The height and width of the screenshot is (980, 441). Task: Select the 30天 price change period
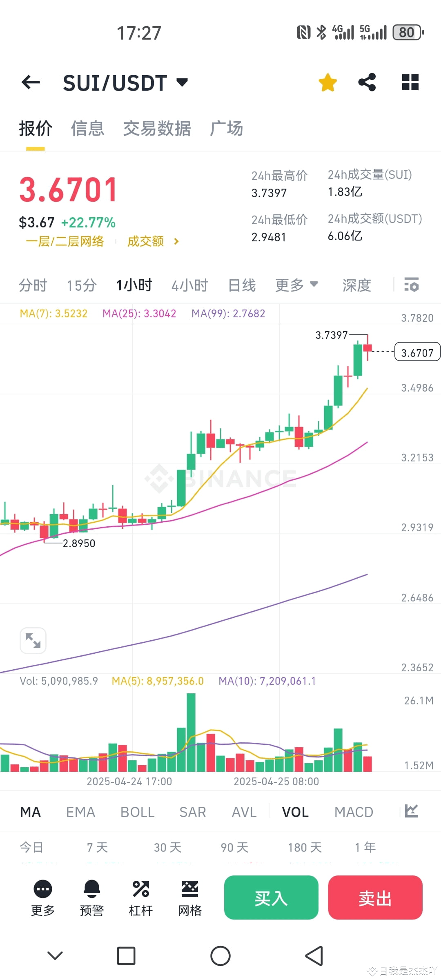pos(167,847)
